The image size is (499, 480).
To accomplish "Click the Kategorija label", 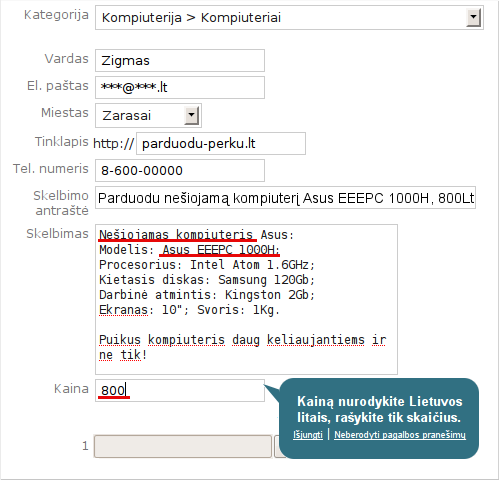I will tap(56, 15).
